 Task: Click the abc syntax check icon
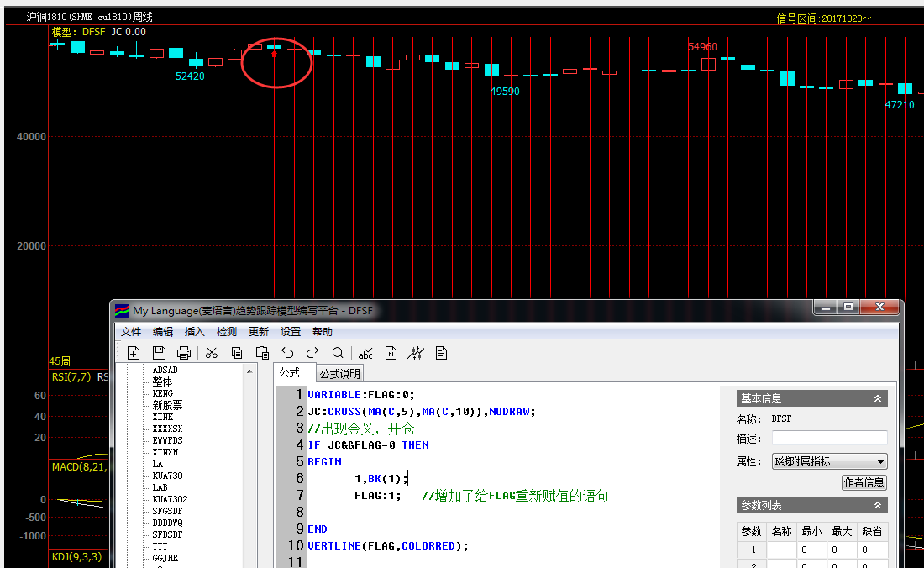pyautogui.click(x=365, y=353)
